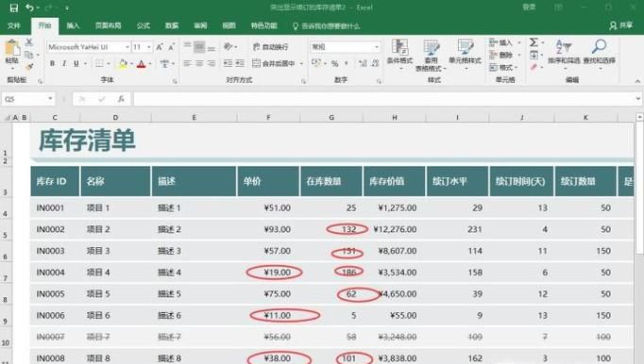
Task: Click the Merge and Center (合并后居中) button
Action: (274, 63)
